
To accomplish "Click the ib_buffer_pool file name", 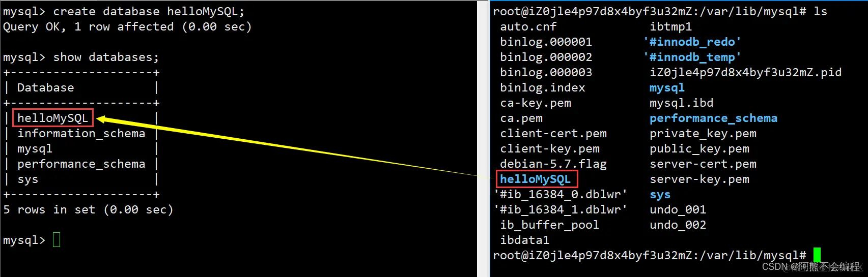I will pyautogui.click(x=549, y=225).
